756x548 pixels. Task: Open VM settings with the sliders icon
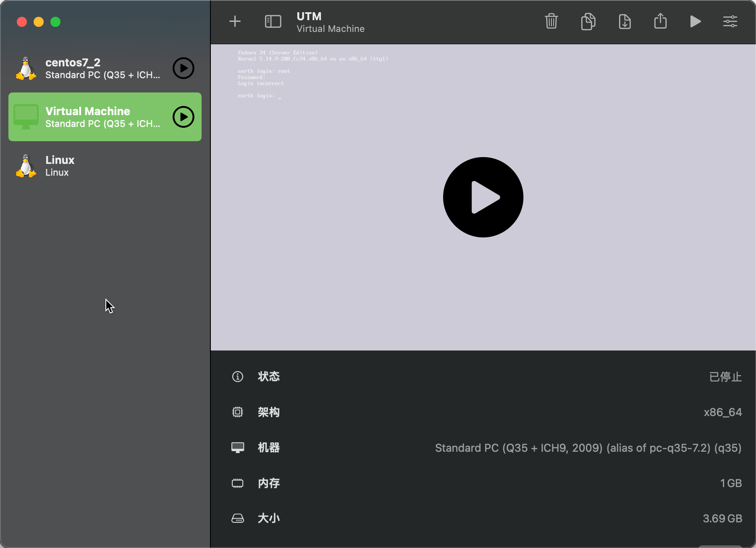coord(730,21)
